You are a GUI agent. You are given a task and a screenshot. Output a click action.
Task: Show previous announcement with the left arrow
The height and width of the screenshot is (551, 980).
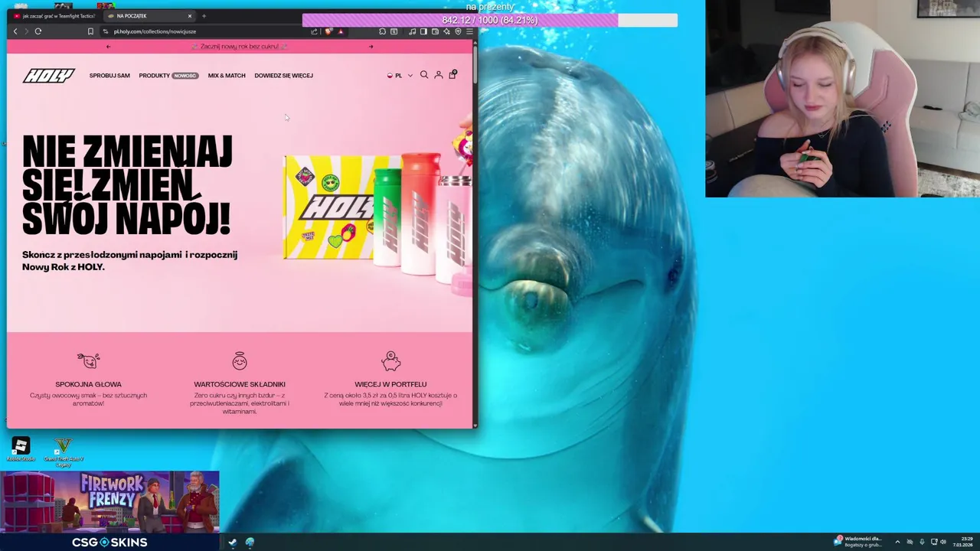[x=108, y=47]
